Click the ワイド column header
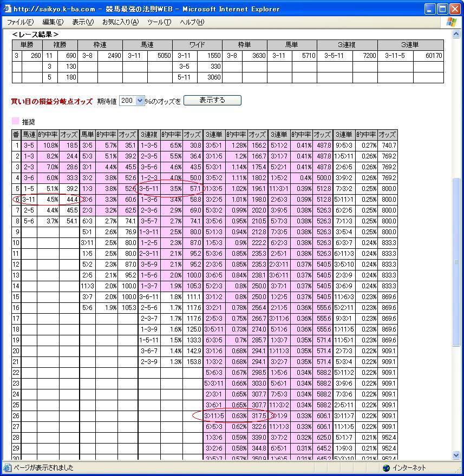 click(197, 45)
